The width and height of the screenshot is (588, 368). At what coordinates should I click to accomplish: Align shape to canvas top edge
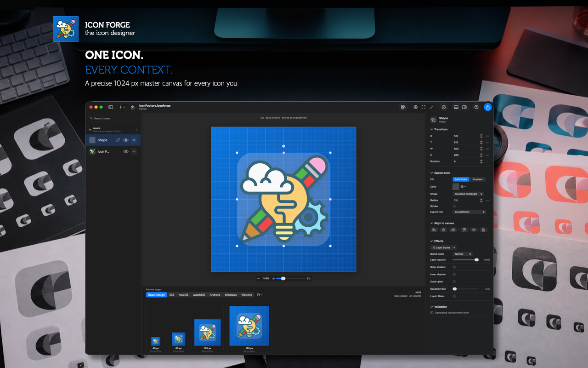pyautogui.click(x=464, y=230)
